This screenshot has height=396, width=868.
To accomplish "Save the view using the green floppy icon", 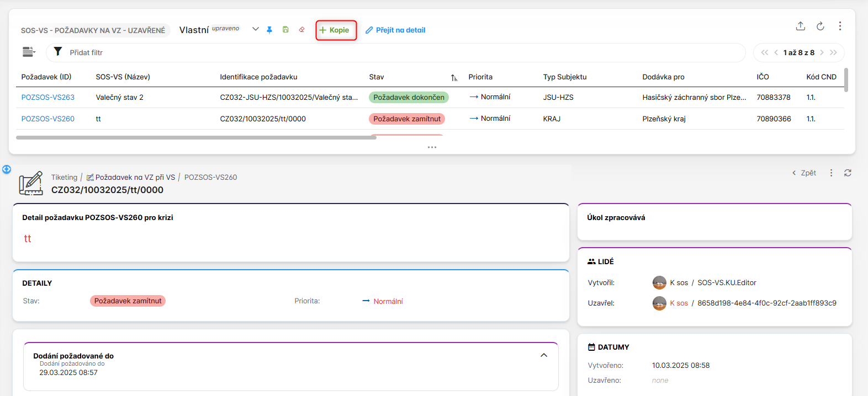I will click(x=285, y=30).
